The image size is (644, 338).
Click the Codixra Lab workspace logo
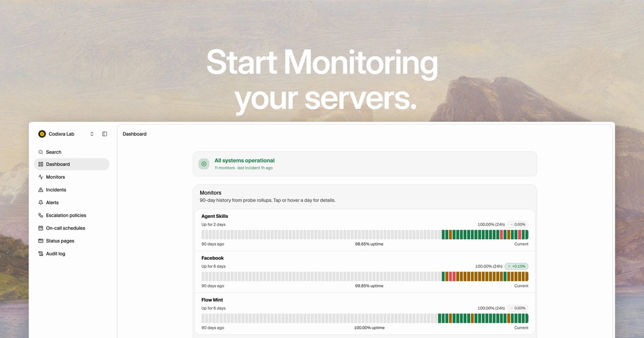42,134
